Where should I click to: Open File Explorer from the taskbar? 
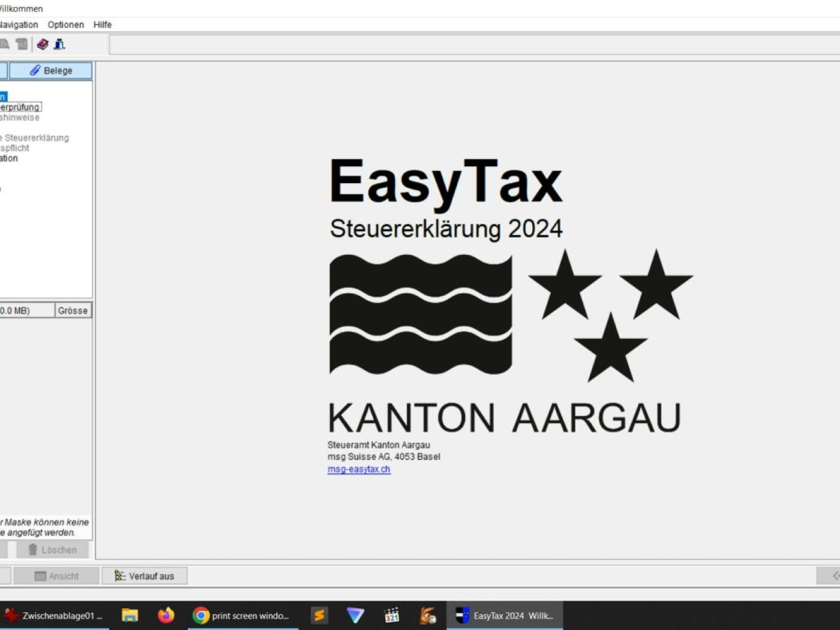tap(130, 616)
